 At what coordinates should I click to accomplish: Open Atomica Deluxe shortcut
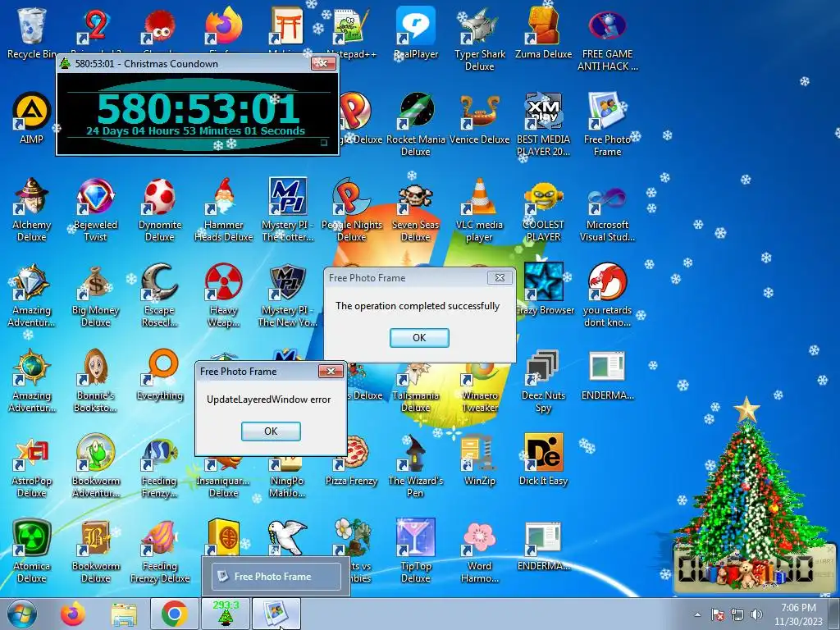tap(31, 550)
